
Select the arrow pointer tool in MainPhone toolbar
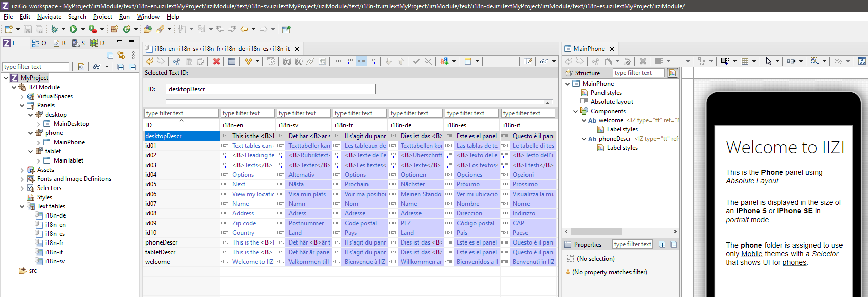[768, 61]
